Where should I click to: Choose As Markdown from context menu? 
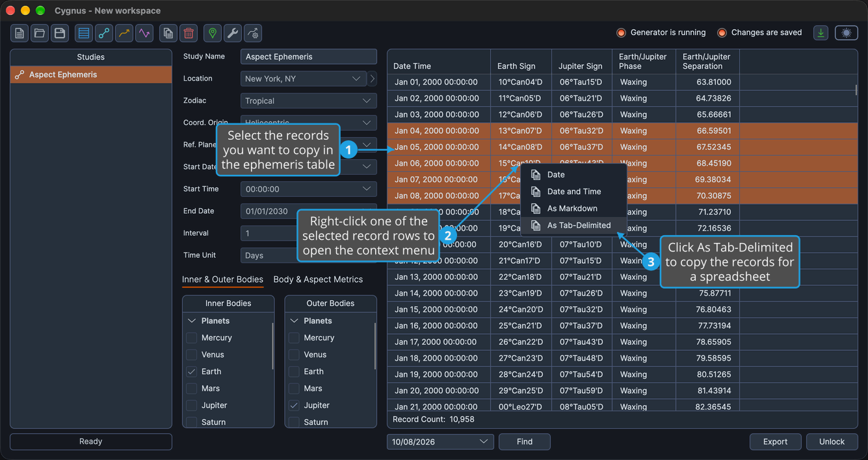[x=573, y=209]
